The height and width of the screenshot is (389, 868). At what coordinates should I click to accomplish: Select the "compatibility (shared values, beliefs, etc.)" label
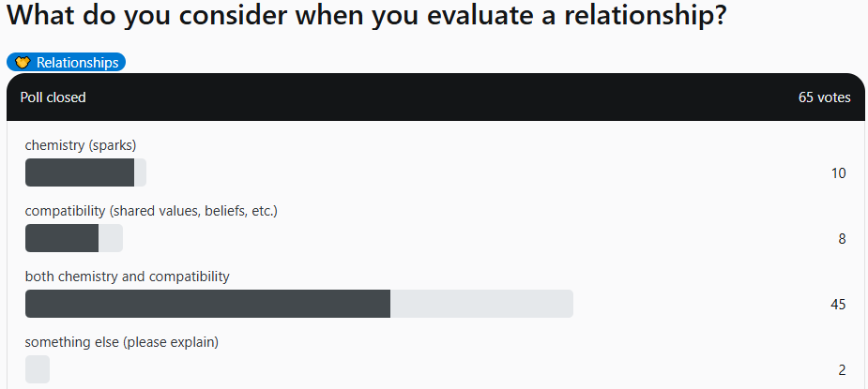click(151, 211)
